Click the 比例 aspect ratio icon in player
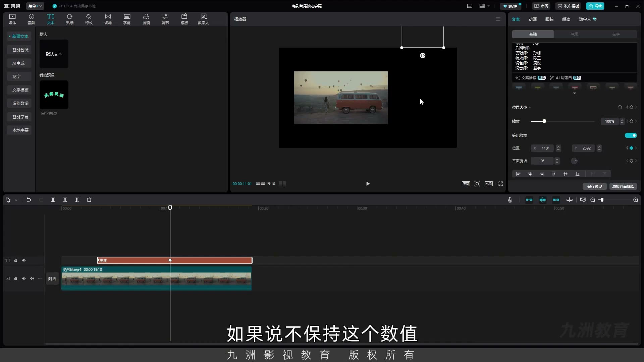The height and width of the screenshot is (362, 644). coord(489,184)
